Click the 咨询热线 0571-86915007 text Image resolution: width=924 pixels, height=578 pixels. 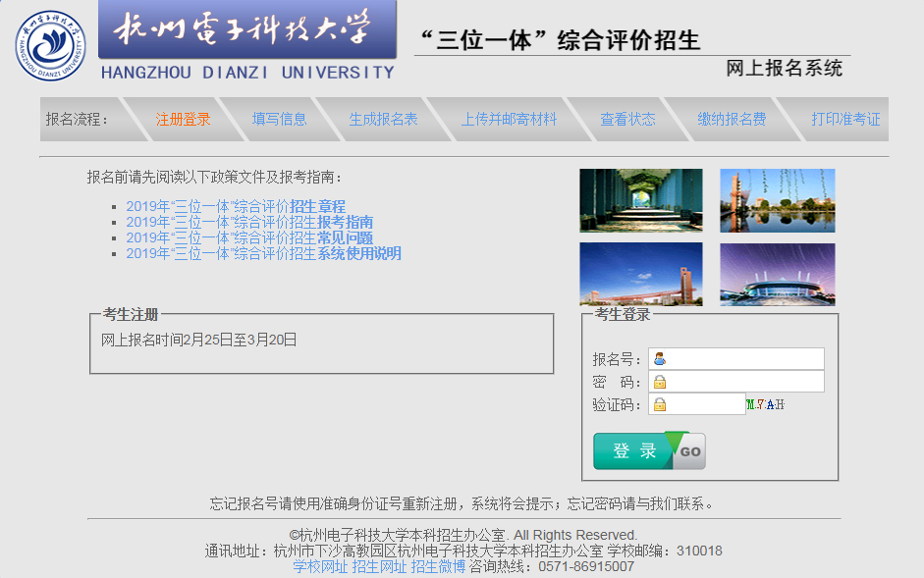pyautogui.click(x=552, y=567)
